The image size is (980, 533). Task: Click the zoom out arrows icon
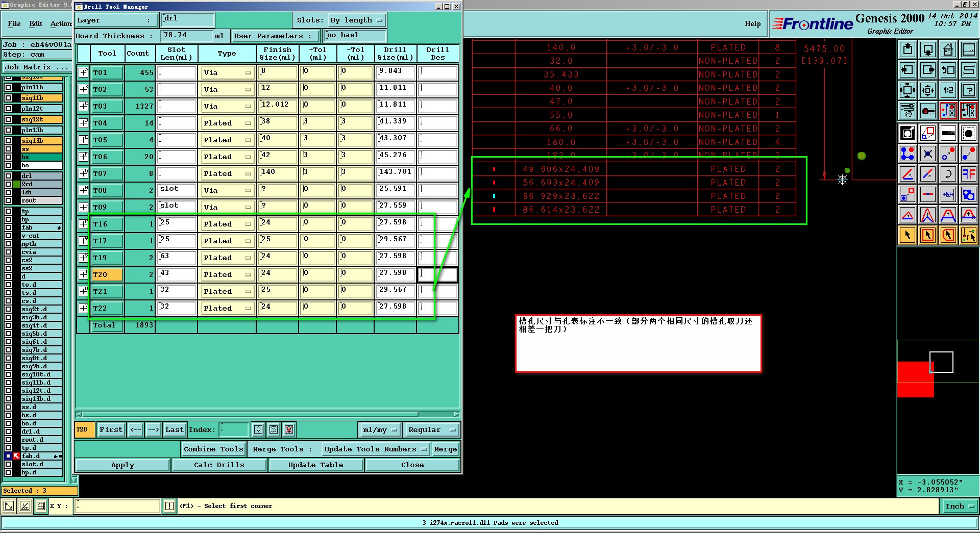908,90
